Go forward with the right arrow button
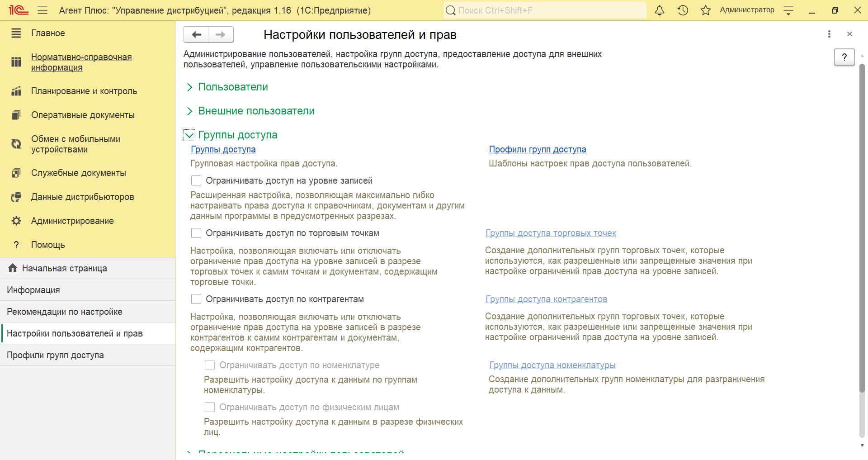The height and width of the screenshot is (460, 868). tap(221, 34)
